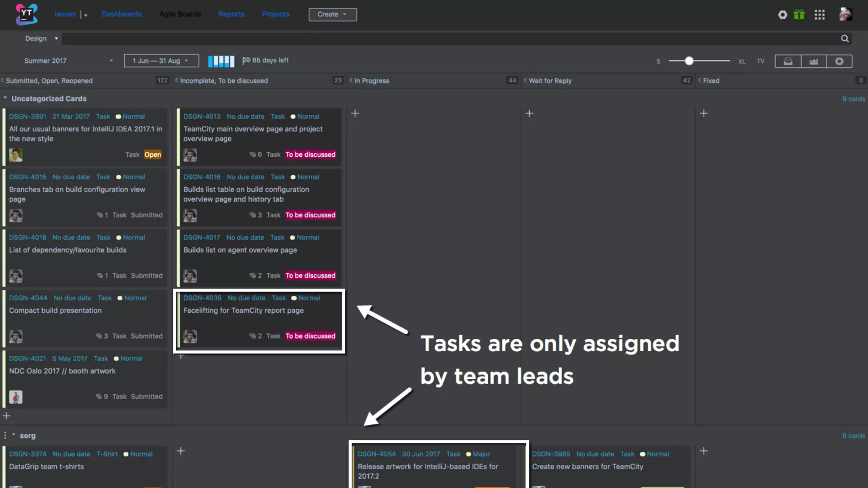Click the administration hexagon icon in header

tap(782, 14)
